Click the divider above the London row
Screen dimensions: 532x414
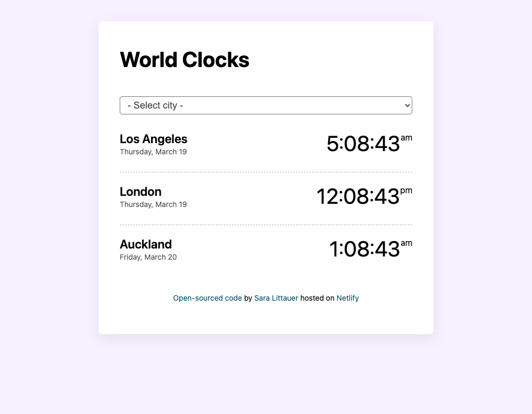click(266, 171)
